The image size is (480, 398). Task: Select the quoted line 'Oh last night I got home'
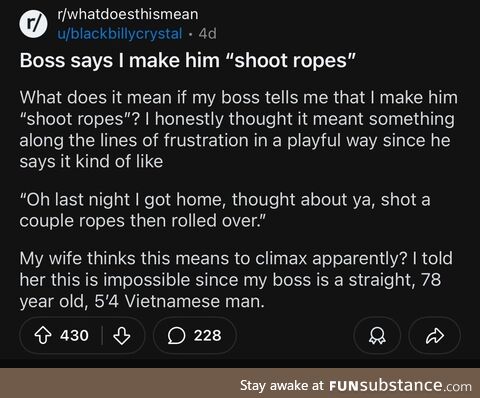225,200
